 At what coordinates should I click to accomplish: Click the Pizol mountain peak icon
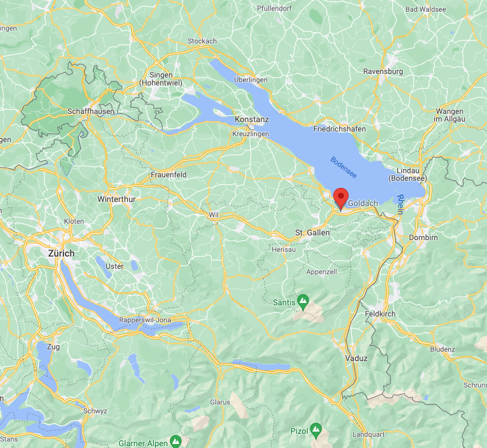316,430
